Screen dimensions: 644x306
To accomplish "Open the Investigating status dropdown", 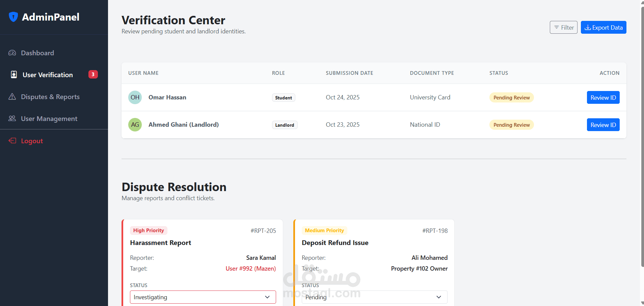I will click(x=203, y=297).
